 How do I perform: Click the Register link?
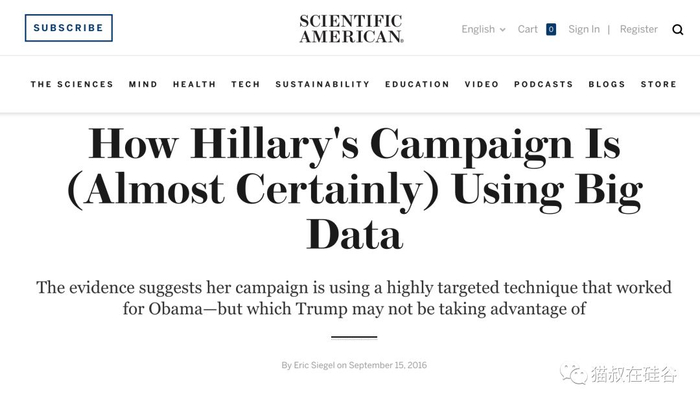(x=639, y=29)
